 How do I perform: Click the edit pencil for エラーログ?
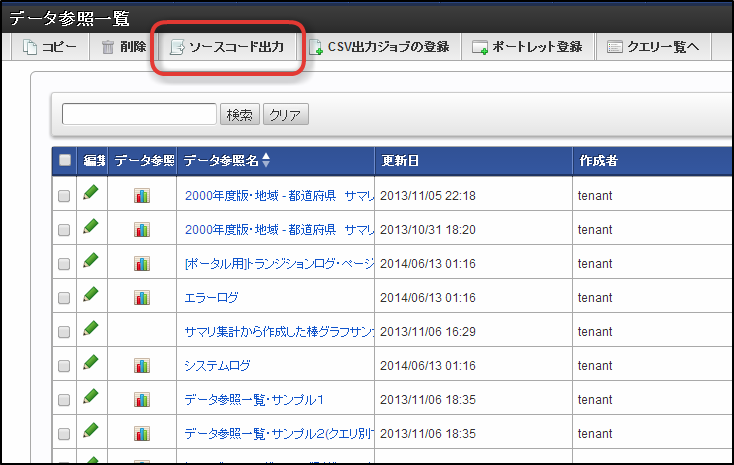tap(91, 295)
